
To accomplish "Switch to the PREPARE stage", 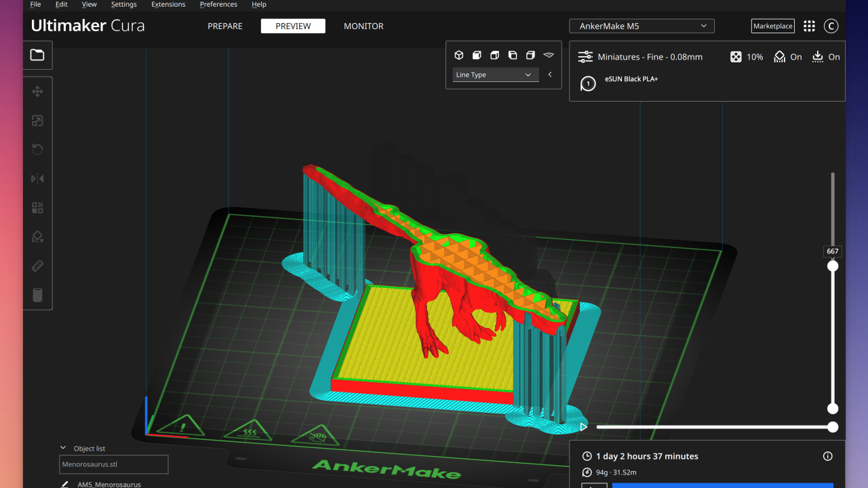I will [225, 26].
